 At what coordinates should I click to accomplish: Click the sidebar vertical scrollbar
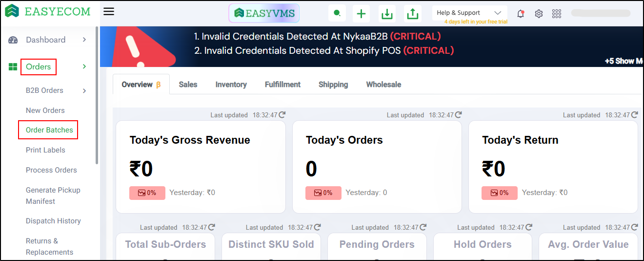click(x=97, y=96)
